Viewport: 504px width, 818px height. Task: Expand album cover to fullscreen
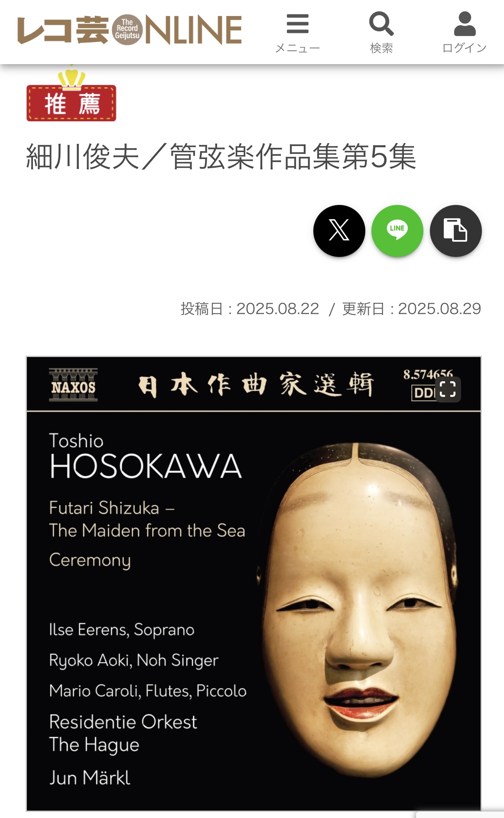[x=448, y=389]
